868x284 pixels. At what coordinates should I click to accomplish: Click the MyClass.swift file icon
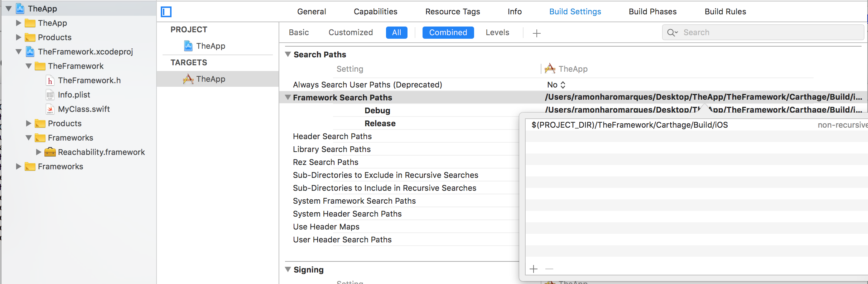point(50,109)
